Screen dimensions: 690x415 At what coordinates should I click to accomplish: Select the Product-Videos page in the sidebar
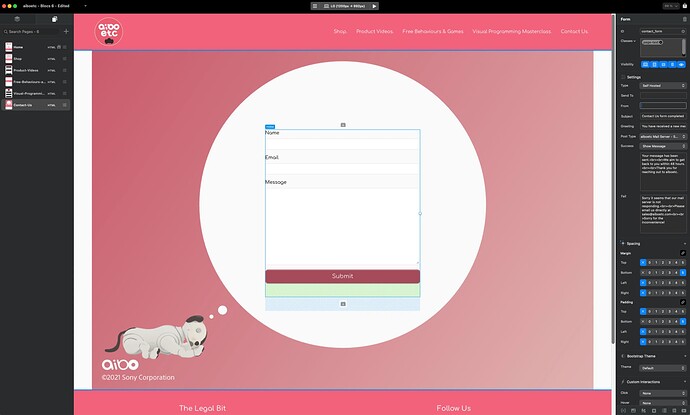click(x=36, y=70)
